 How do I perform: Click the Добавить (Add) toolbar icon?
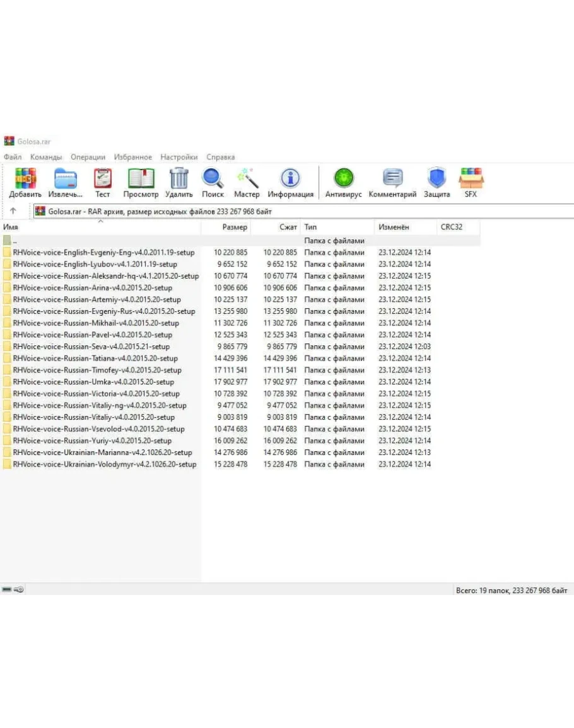click(x=25, y=179)
